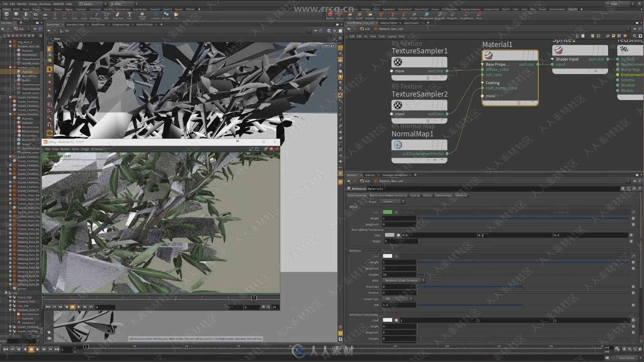This screenshot has height=362, width=644.
Task: Pin the parameter pane path
Action: tap(635, 181)
